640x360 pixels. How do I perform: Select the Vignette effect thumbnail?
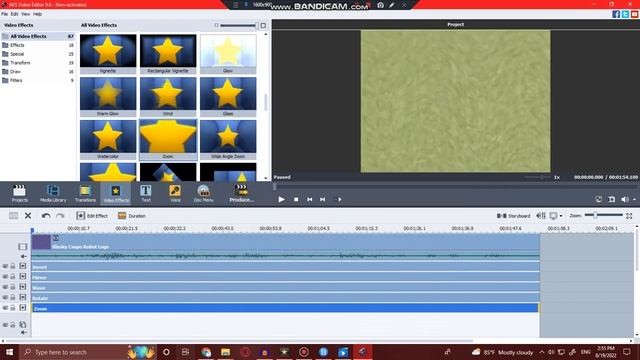108,54
